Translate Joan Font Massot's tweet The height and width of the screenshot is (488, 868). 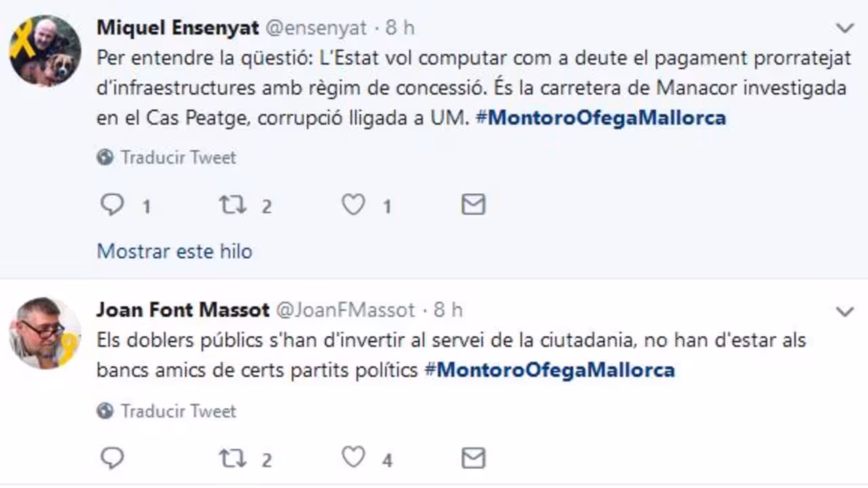pyautogui.click(x=178, y=411)
